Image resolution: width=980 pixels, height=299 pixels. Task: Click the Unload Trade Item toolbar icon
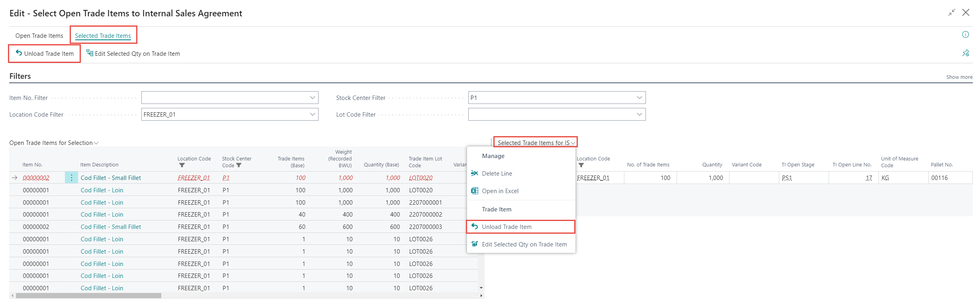(19, 53)
